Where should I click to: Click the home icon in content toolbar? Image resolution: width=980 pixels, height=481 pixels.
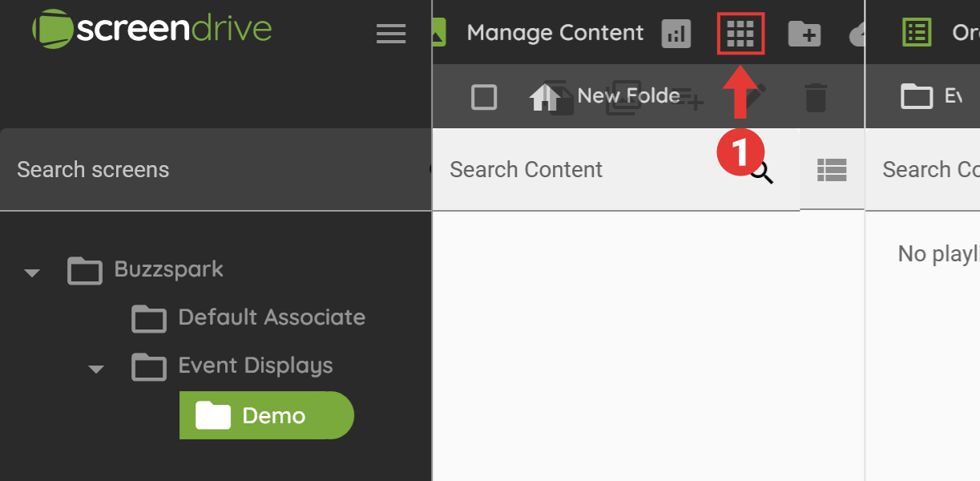point(544,97)
